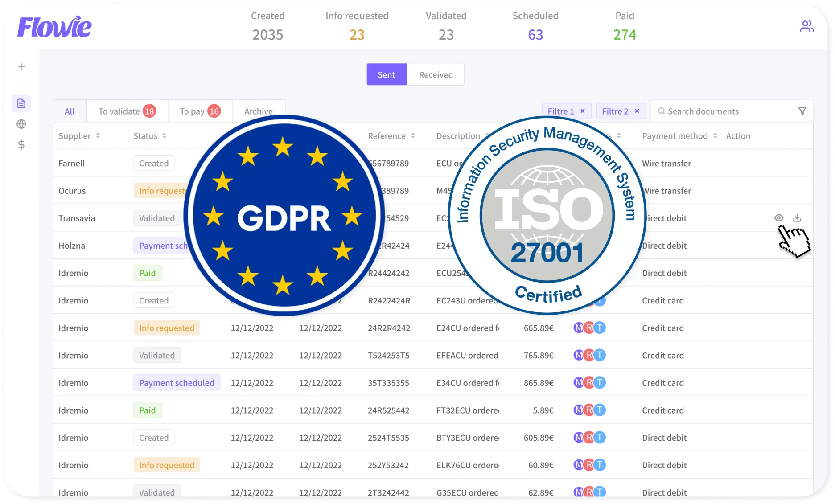Select the Ocurus supplier cell

coord(72,191)
